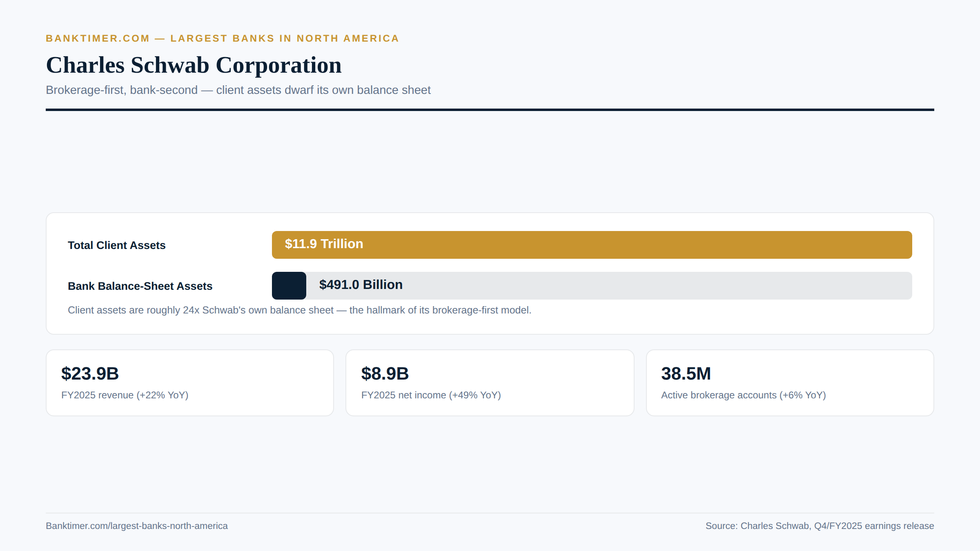
Task: Click the $8.9B net income figure
Action: (385, 373)
